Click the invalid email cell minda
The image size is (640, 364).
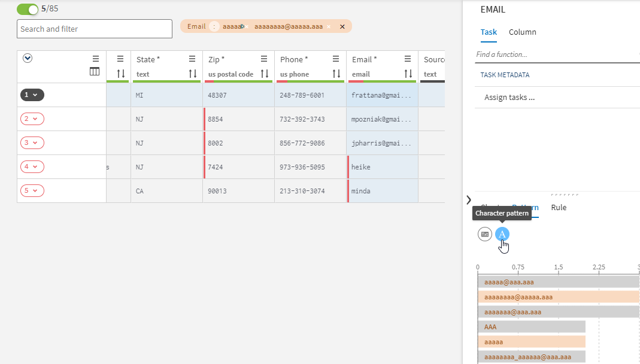click(382, 191)
